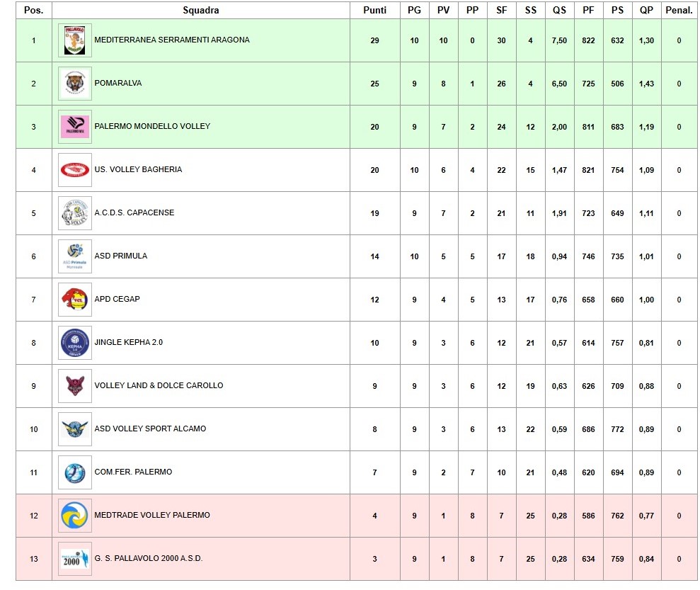Screen dimensions: 700x590
Task: Click the ASD Volley Sport Alcamo logo
Action: coord(74,429)
